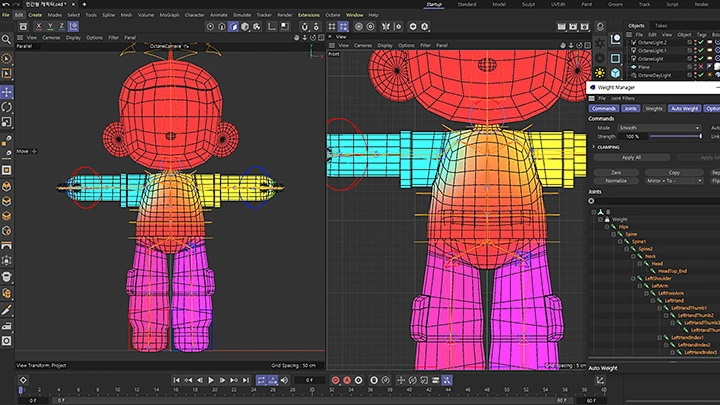Toggle the coordinate system button

tap(73, 26)
